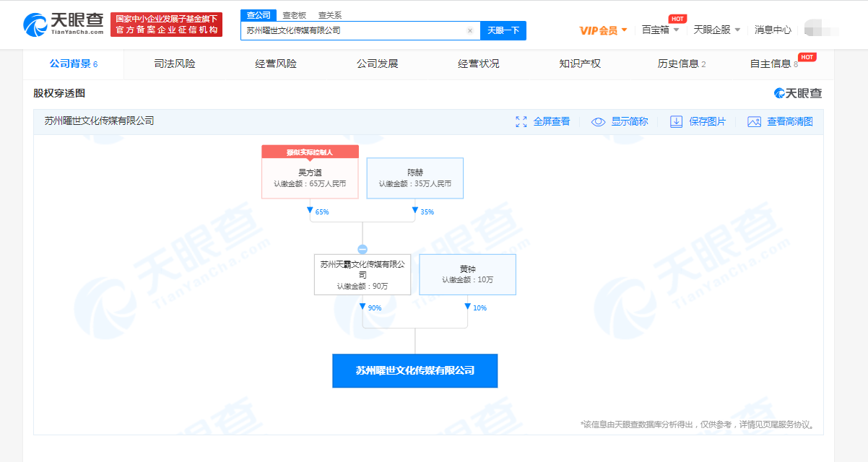
Task: Click the blue 苏州曜世文化传媒有限公司 root node
Action: click(415, 370)
